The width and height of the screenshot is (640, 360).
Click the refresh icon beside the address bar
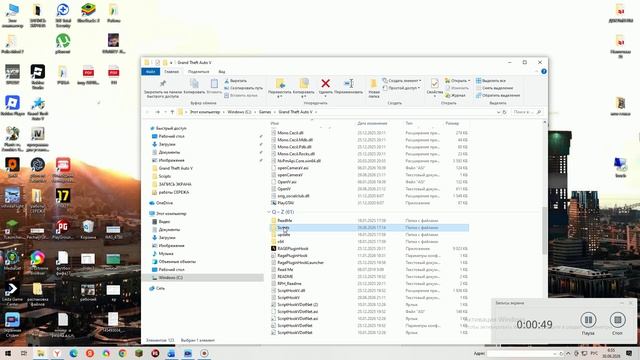[x=504, y=112]
